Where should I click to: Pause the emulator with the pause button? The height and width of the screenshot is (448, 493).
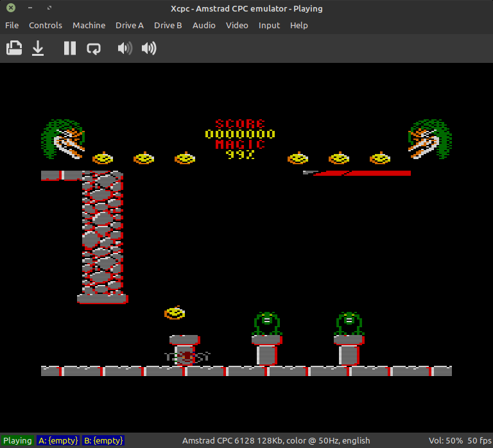(x=70, y=48)
